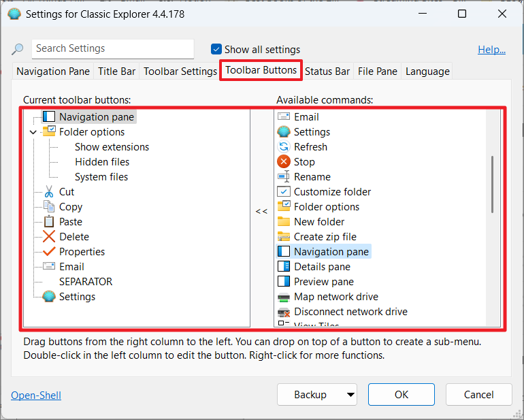Select Disconnect network drive text label
Viewport: 524px width, 420px height.
[x=350, y=312]
